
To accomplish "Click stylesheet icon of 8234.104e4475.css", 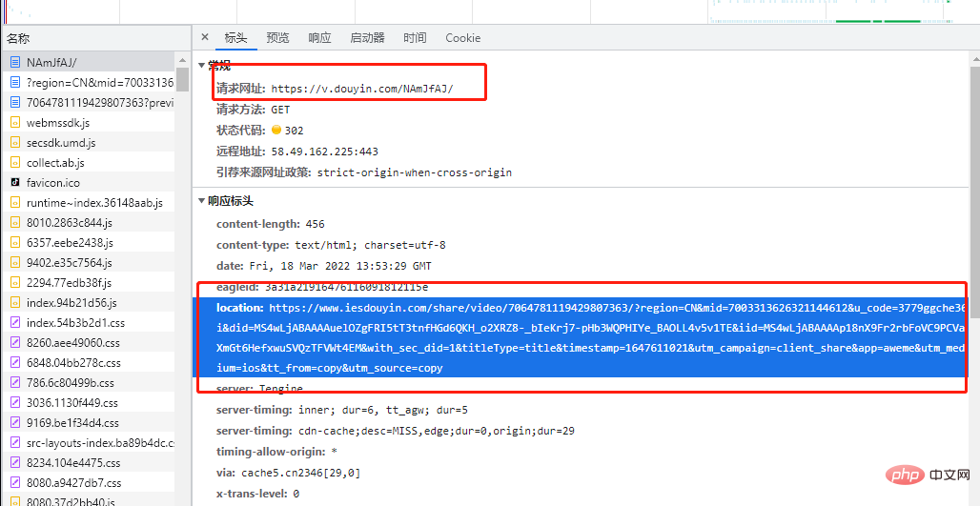I will click(x=15, y=462).
